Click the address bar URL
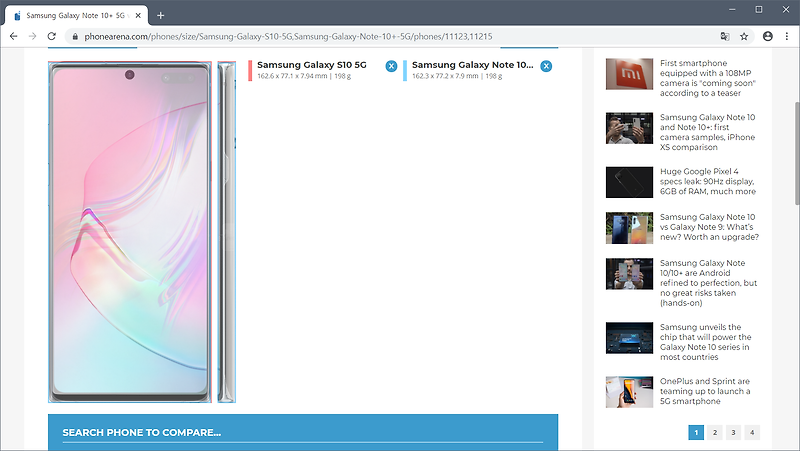The width and height of the screenshot is (800, 451). point(288,36)
